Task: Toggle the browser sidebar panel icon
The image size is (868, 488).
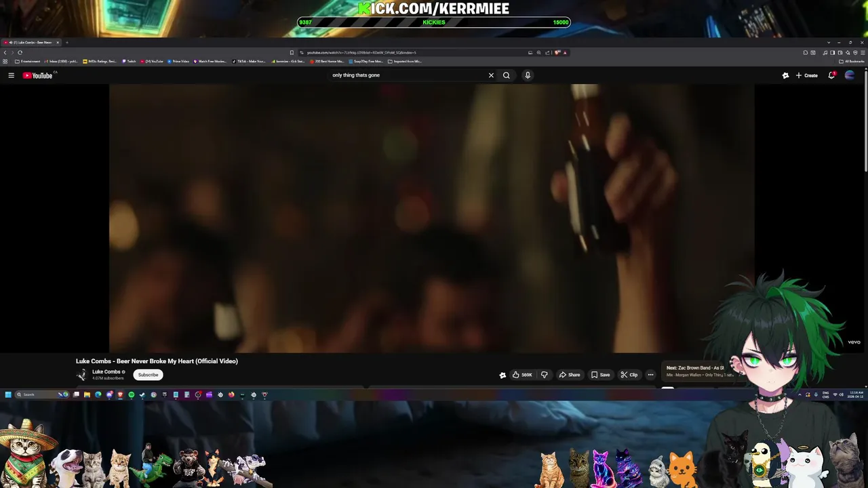Action: coord(833,53)
